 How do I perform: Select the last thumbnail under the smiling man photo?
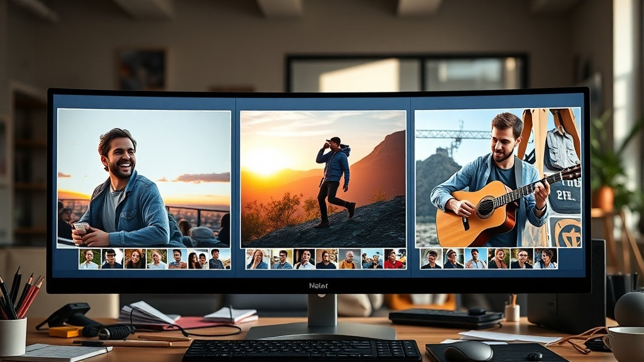(219, 259)
